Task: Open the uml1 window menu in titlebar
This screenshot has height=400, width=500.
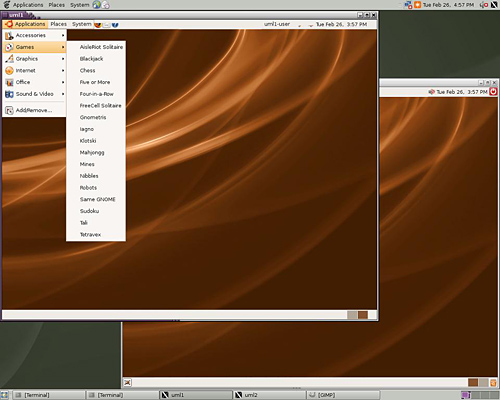Action: (x=5, y=15)
